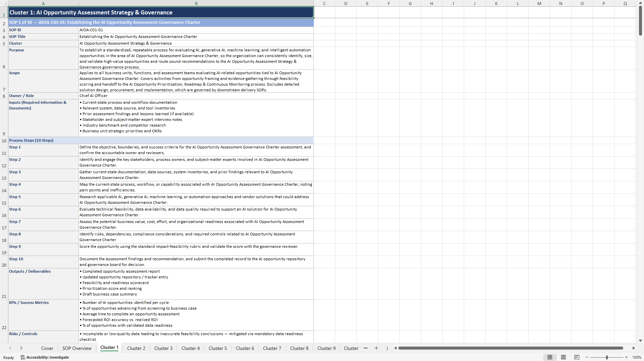Click the horizontal scrollbar thumb

click(510, 348)
